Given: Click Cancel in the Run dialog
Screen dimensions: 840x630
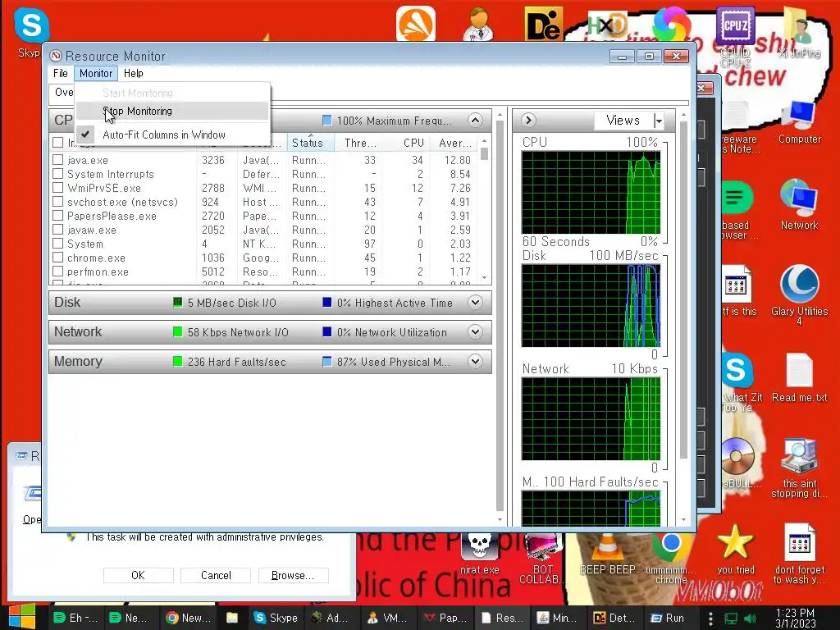Looking at the screenshot, I should (216, 575).
